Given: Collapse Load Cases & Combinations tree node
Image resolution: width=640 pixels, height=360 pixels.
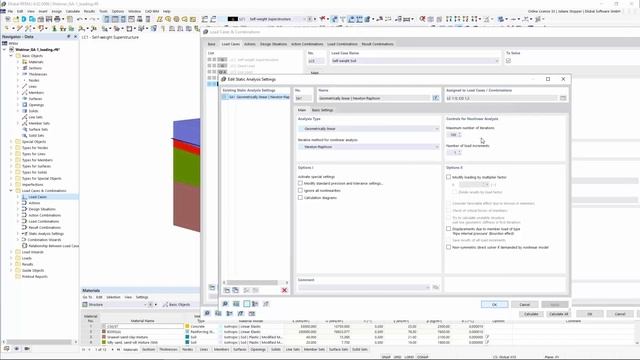Looking at the screenshot, I should [11, 191].
